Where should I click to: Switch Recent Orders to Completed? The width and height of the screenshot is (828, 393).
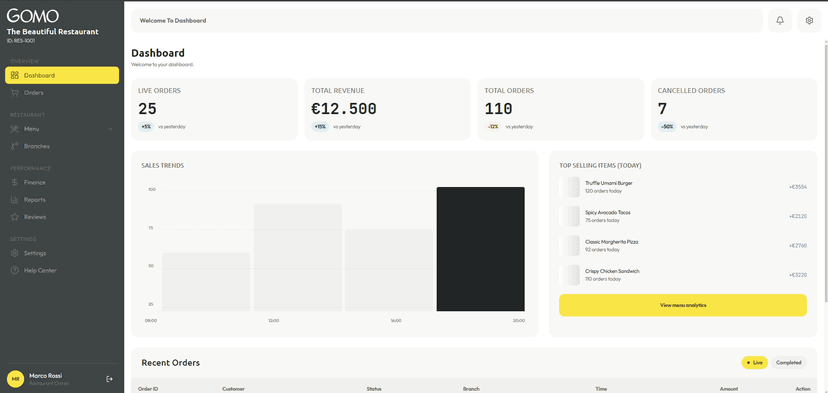pyautogui.click(x=788, y=362)
